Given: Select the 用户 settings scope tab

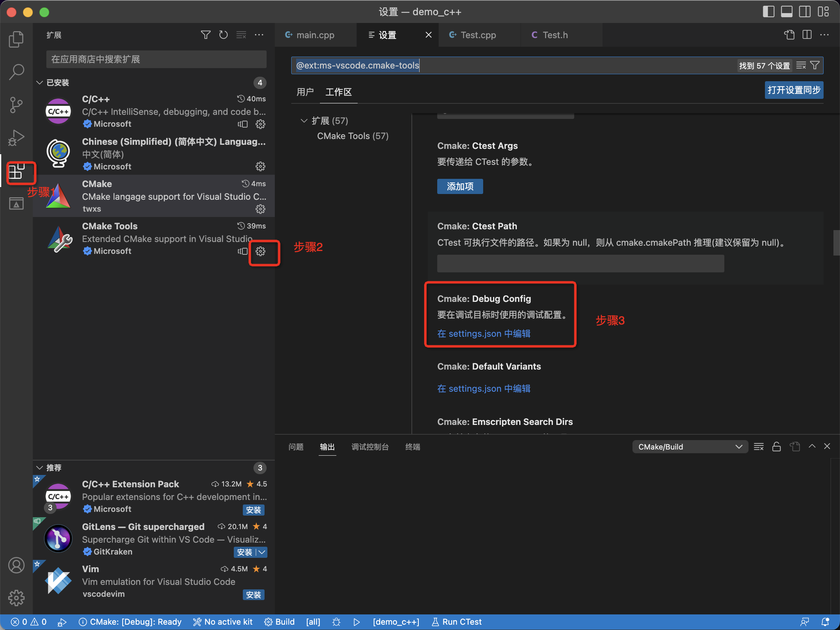Looking at the screenshot, I should [x=305, y=92].
